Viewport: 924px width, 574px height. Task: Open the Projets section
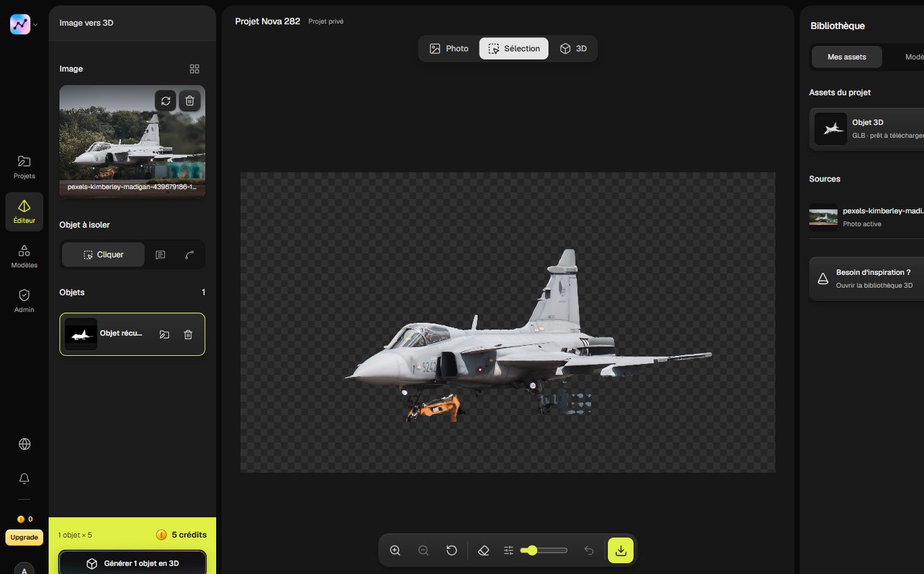24,167
